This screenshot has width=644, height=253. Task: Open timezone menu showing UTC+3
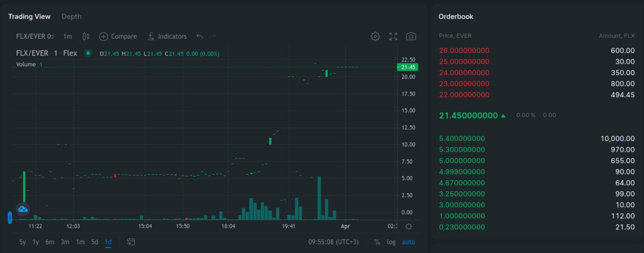[x=333, y=242]
